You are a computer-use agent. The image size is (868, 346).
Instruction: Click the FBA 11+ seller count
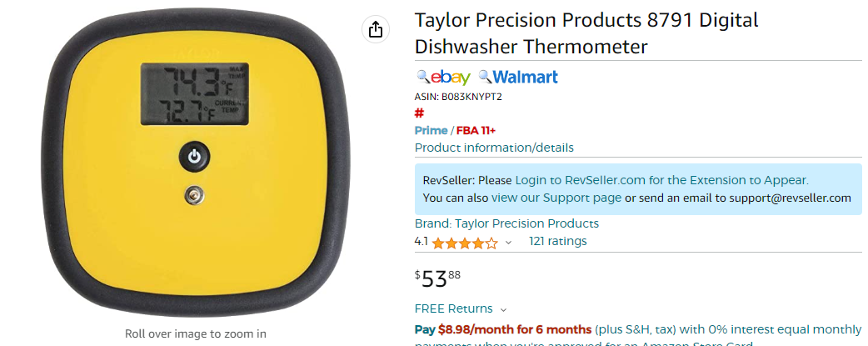pyautogui.click(x=476, y=130)
